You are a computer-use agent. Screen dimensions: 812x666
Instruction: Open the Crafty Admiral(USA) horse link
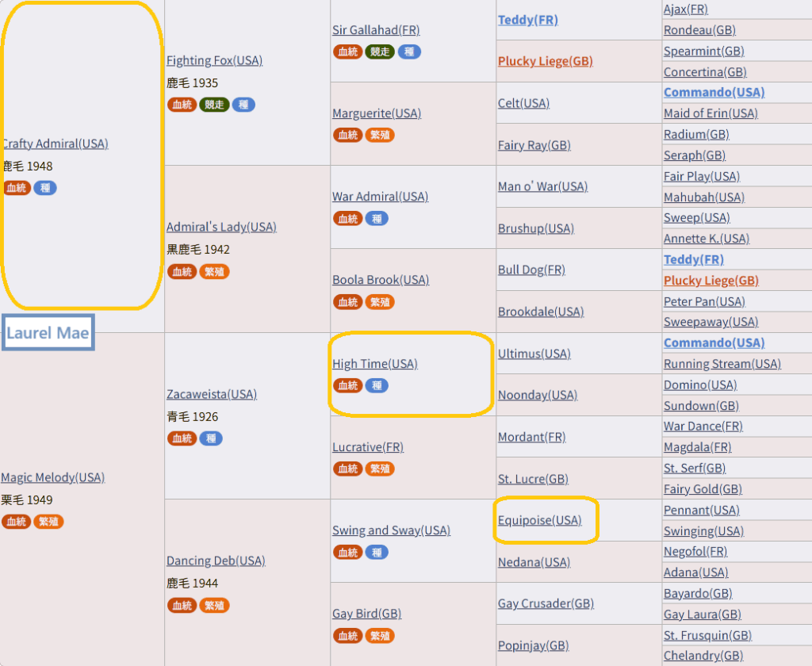pyautogui.click(x=56, y=144)
